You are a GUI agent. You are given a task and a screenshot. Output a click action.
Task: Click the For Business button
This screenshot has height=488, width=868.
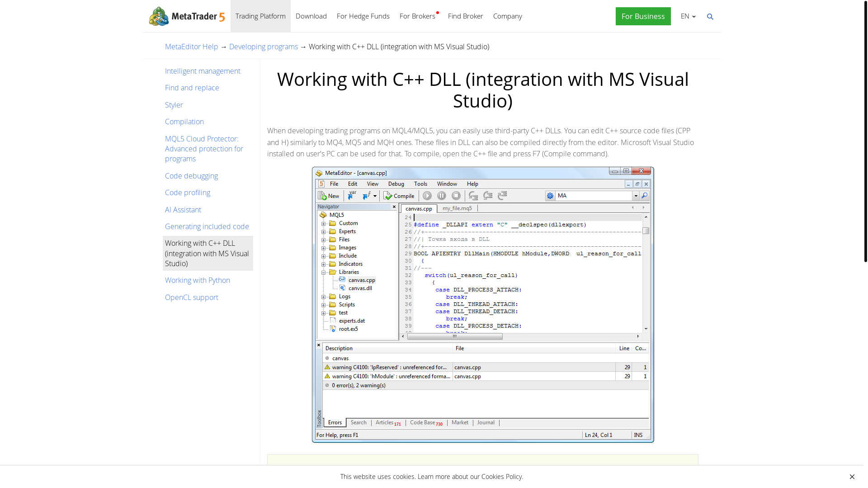tap(643, 16)
